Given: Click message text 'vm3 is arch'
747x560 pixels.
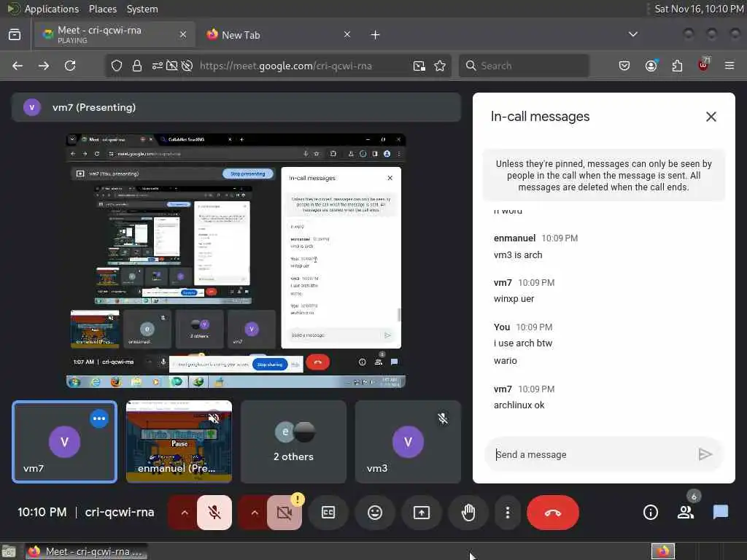Looking at the screenshot, I should tap(518, 254).
